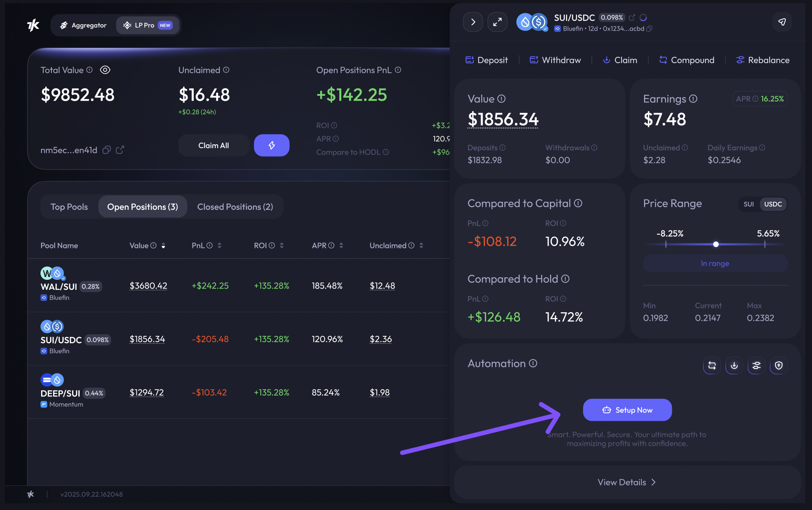
Task: Open auto-compound automation icon
Action: 712,365
